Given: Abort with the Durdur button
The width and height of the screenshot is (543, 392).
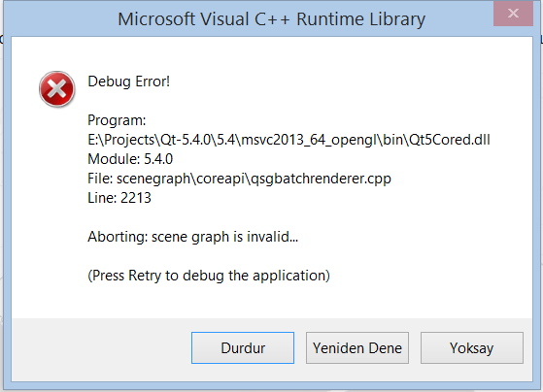Looking at the screenshot, I should [x=243, y=347].
